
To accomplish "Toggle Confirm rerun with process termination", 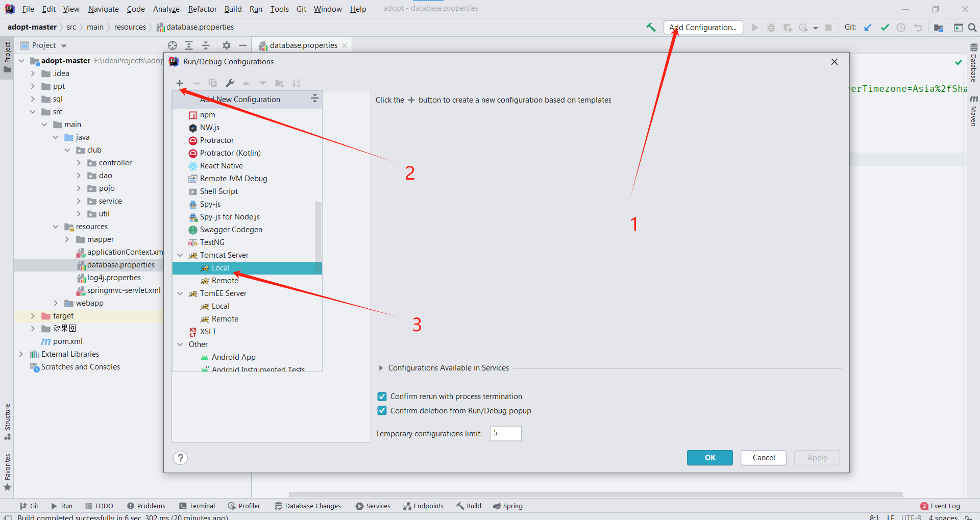I will pyautogui.click(x=382, y=397).
